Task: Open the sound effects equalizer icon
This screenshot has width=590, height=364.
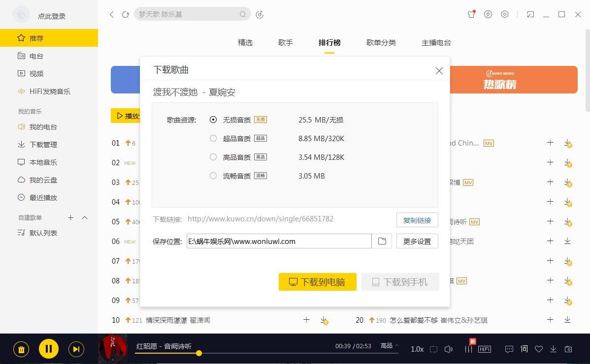Action: pos(468,349)
